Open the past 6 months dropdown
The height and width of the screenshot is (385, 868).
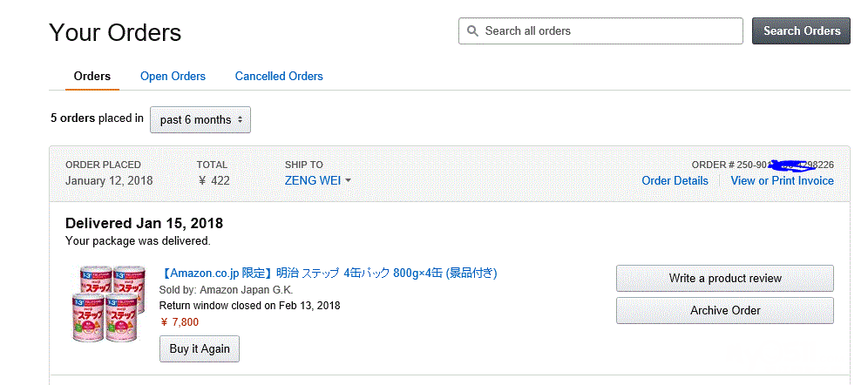click(200, 119)
